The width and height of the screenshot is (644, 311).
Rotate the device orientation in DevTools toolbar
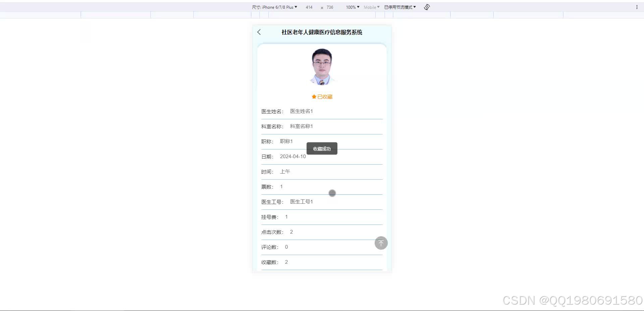pos(426,7)
